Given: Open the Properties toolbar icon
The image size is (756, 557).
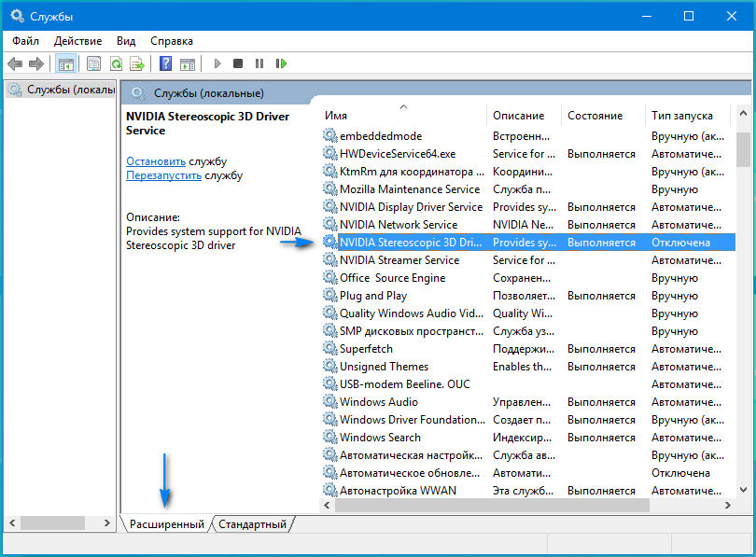Looking at the screenshot, I should [93, 63].
